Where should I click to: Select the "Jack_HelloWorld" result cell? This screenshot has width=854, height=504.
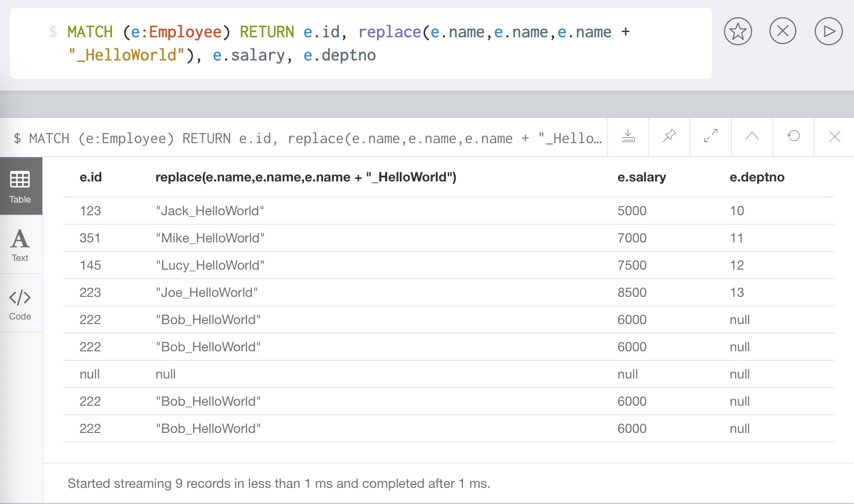coord(210,211)
